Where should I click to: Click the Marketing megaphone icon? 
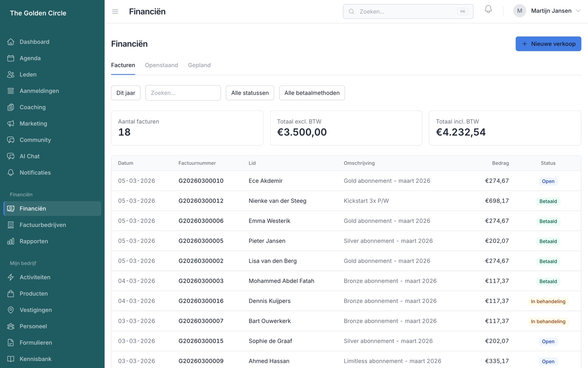11,124
